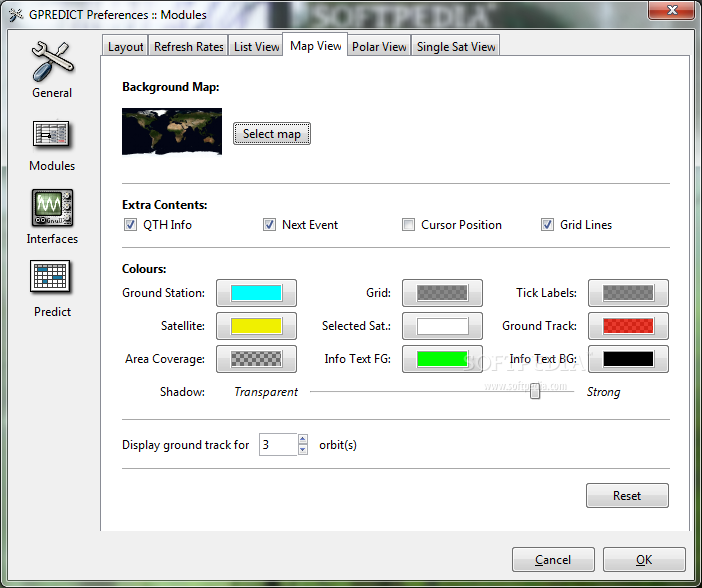Open the Predict section icon
The image size is (702, 588).
50,276
